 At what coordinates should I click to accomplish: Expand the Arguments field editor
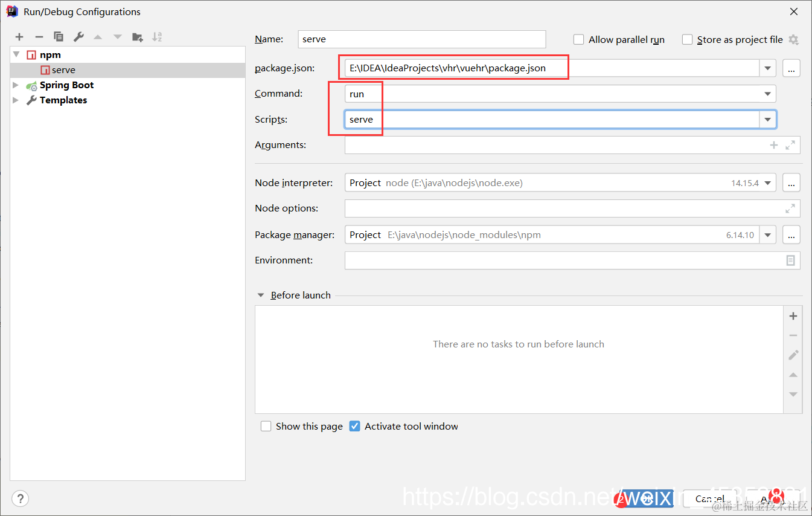(790, 145)
